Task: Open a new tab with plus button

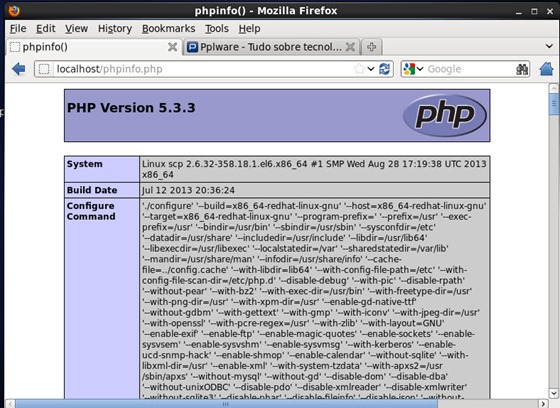Action: [371, 47]
